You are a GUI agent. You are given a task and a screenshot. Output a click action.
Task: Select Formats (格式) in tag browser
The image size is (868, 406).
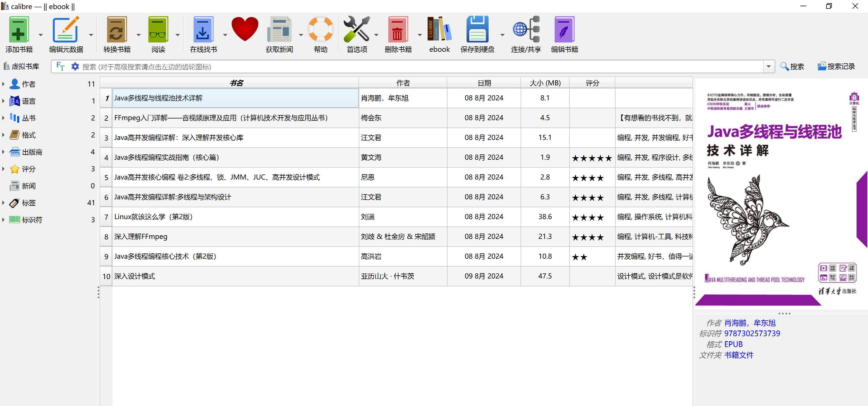pos(29,135)
